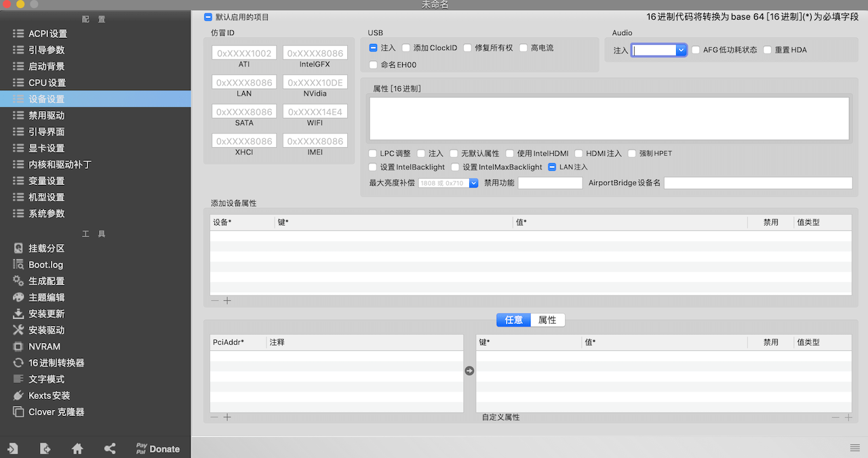868x458 pixels.
Task: Open the Boot.log viewer
Action: (45, 265)
